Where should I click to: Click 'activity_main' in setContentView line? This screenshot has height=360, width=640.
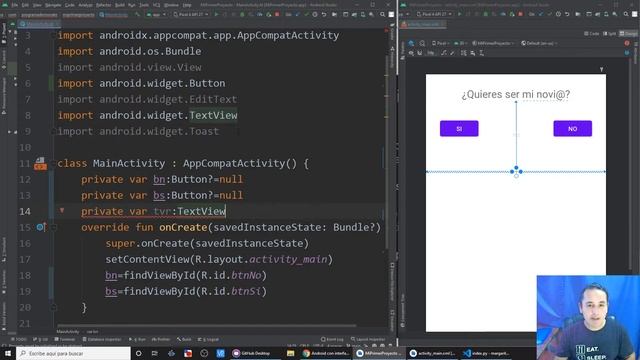tap(288, 260)
